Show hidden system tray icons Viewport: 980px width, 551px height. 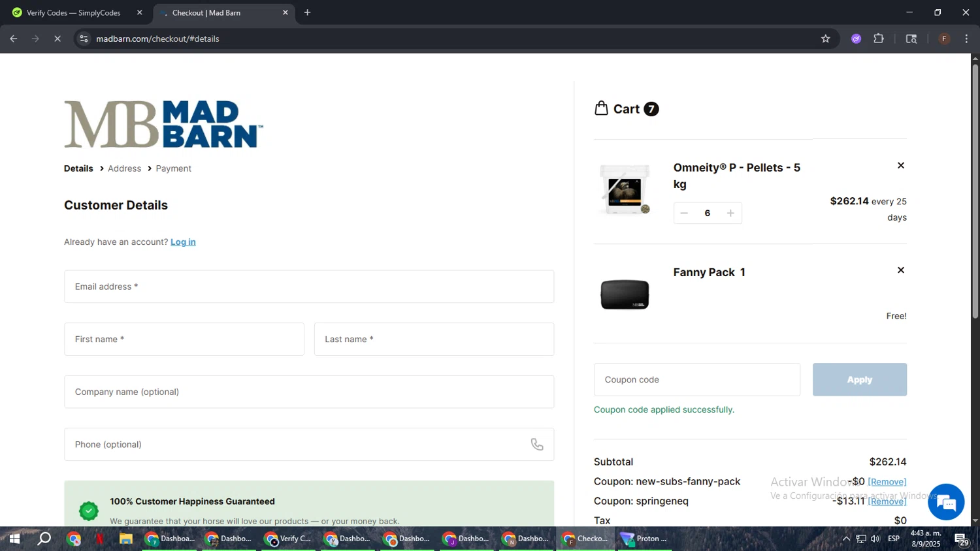(x=846, y=539)
